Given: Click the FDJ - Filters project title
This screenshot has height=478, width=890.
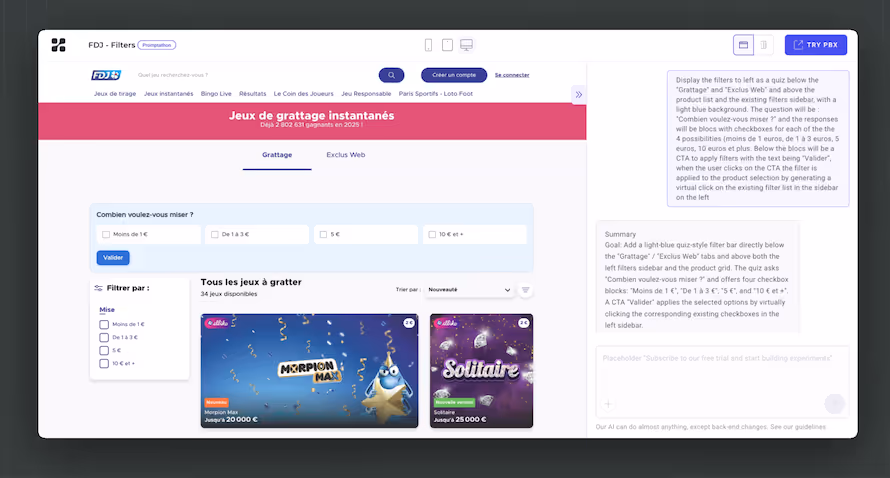Looking at the screenshot, I should click(112, 45).
